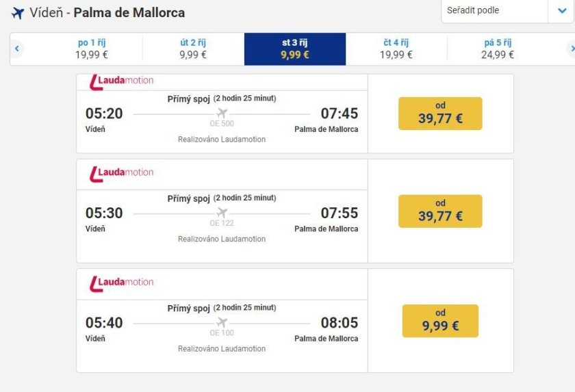Open the Seřadit podle sort dropdown
This screenshot has height=392, width=575.
click(494, 11)
